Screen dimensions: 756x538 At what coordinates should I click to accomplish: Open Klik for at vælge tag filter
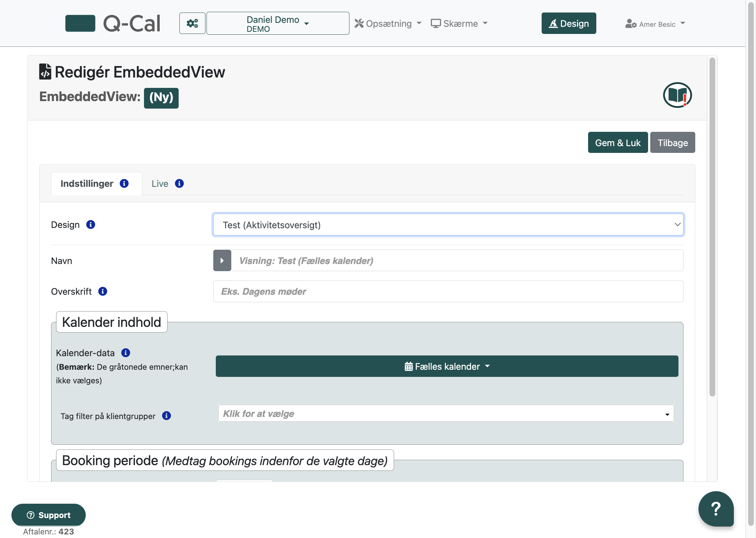[x=446, y=413]
